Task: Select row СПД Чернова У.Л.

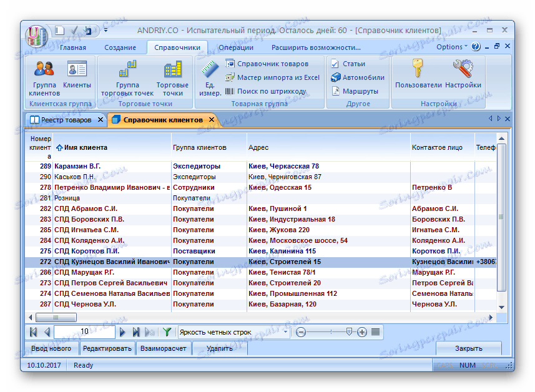Action: pos(261,304)
